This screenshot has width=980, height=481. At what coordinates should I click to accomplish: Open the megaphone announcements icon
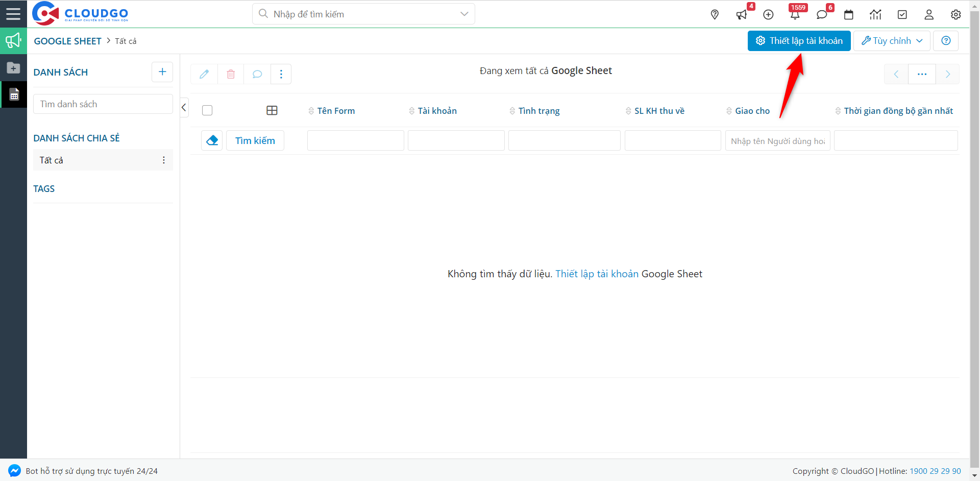coord(742,15)
